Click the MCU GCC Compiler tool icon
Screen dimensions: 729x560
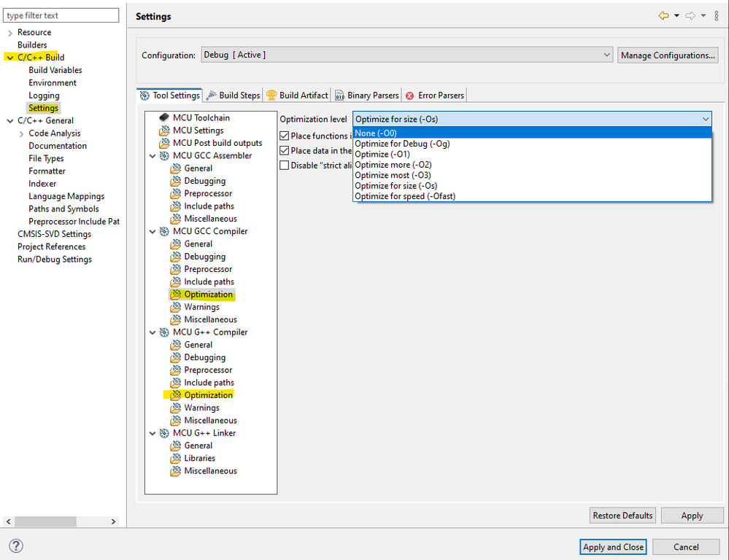click(164, 231)
